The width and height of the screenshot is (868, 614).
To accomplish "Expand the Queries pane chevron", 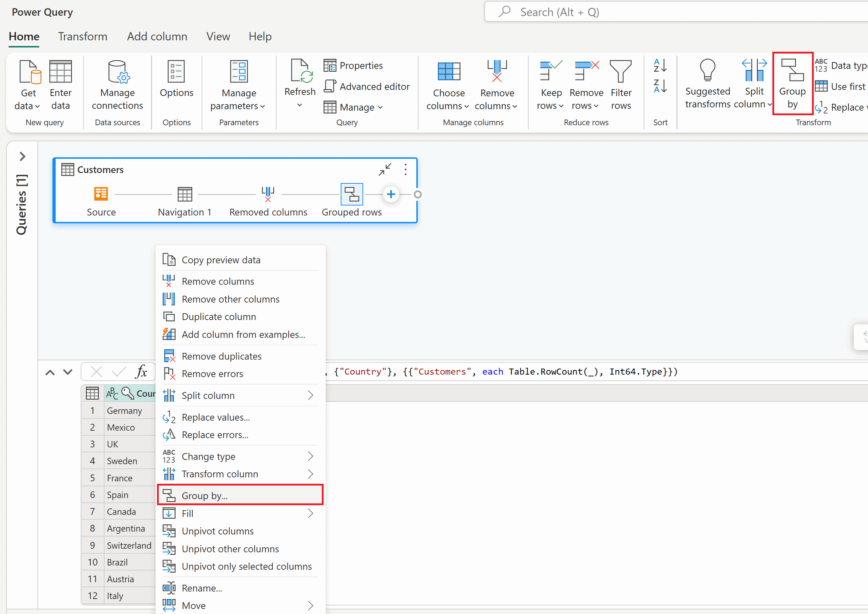I will tap(22, 156).
